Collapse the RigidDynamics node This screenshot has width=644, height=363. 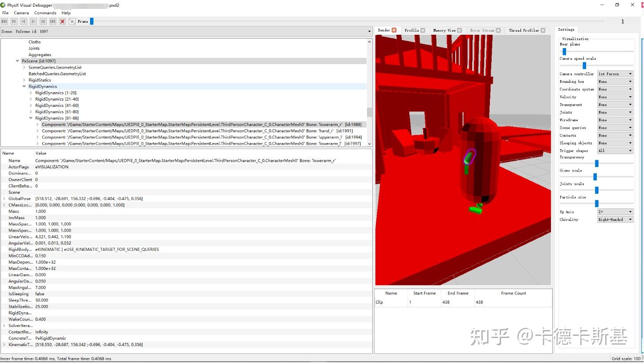tap(24, 86)
